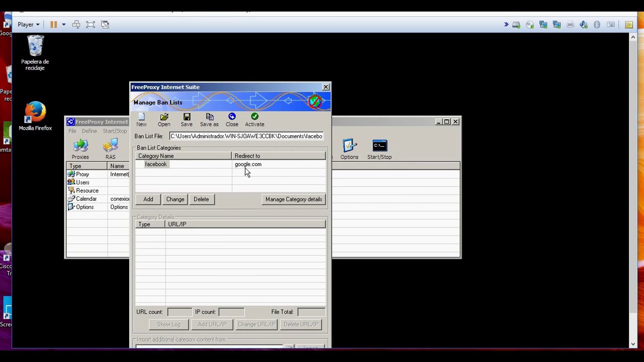Click the unity mode icon in Player bar

tap(105, 24)
